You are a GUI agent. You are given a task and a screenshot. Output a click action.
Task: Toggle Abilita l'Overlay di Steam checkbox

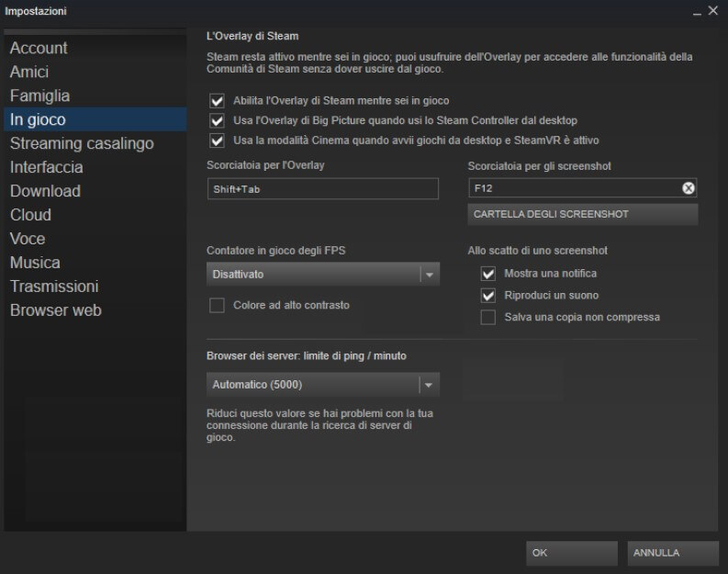tap(217, 101)
